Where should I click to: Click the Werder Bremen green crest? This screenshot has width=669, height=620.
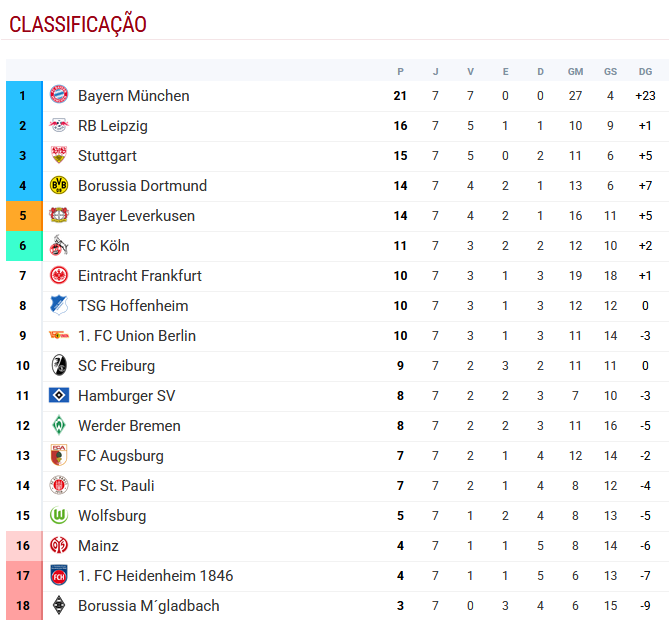[59, 426]
